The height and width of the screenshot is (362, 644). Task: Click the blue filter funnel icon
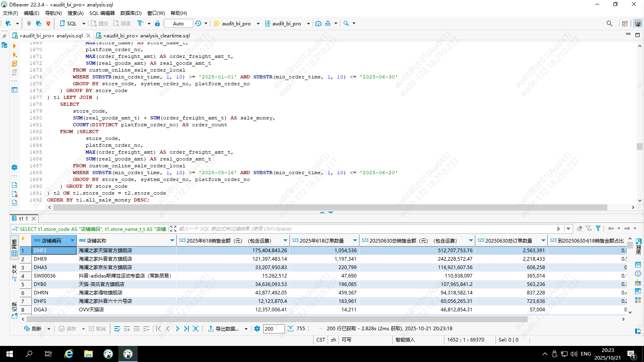click(x=598, y=228)
